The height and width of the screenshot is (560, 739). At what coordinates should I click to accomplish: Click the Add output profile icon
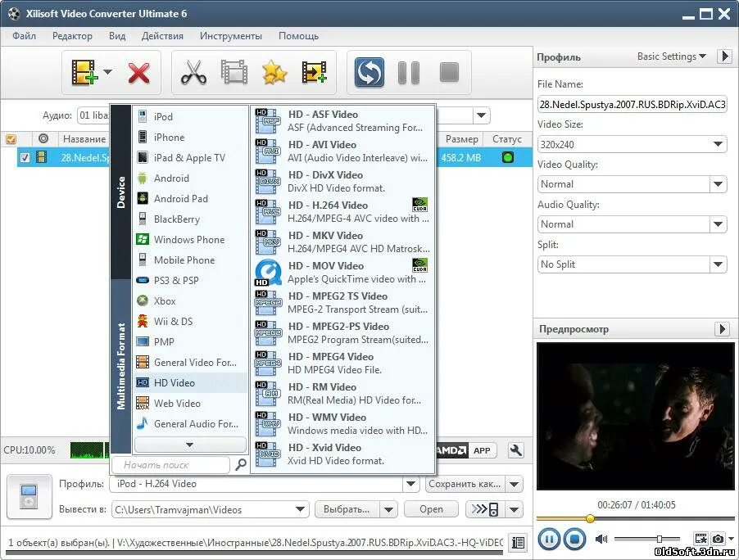(315, 72)
